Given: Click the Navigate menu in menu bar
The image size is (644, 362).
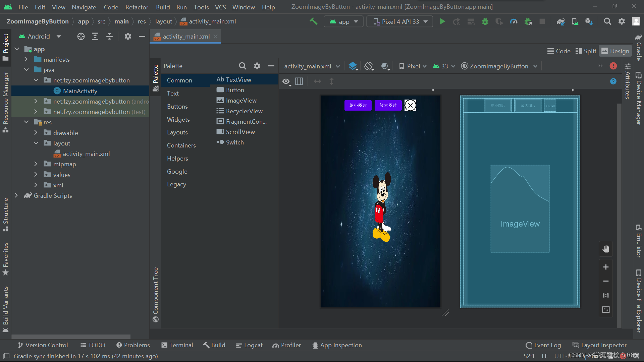Looking at the screenshot, I should pos(84,7).
